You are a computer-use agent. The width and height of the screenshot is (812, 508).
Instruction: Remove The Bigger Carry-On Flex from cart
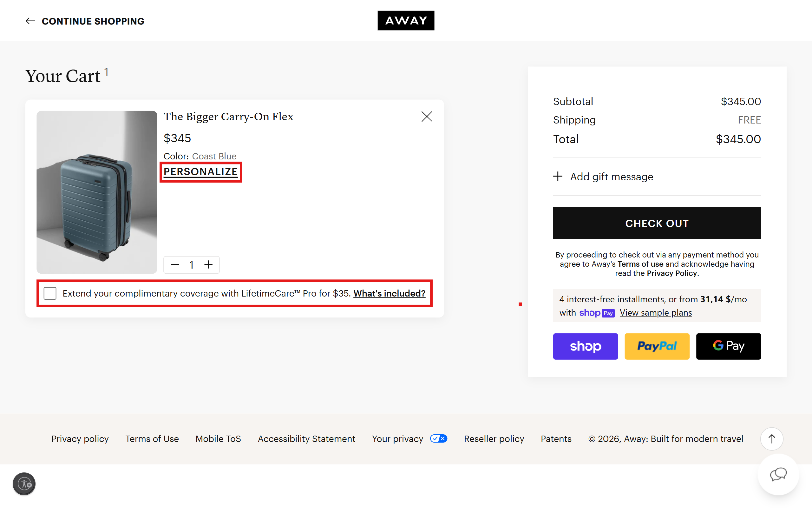coord(427,117)
